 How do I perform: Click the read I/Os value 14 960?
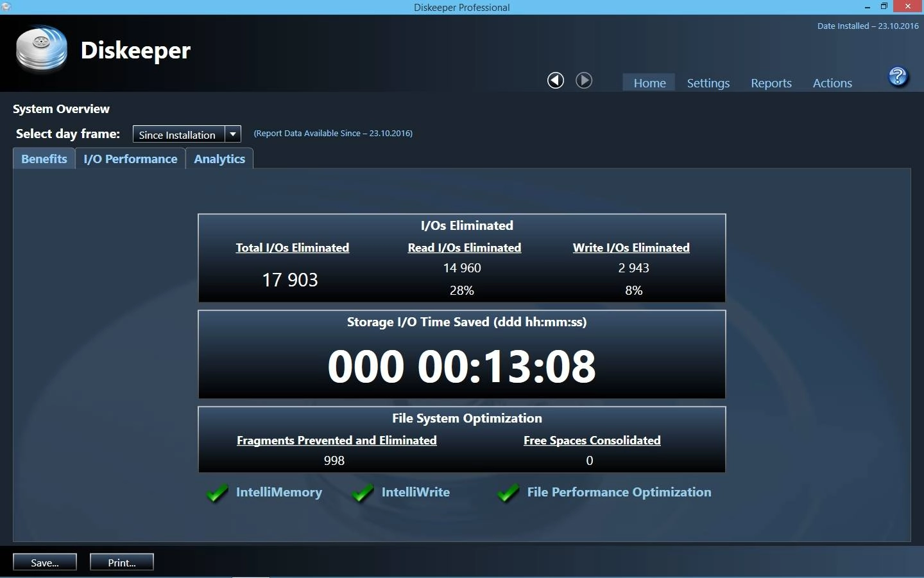point(462,268)
